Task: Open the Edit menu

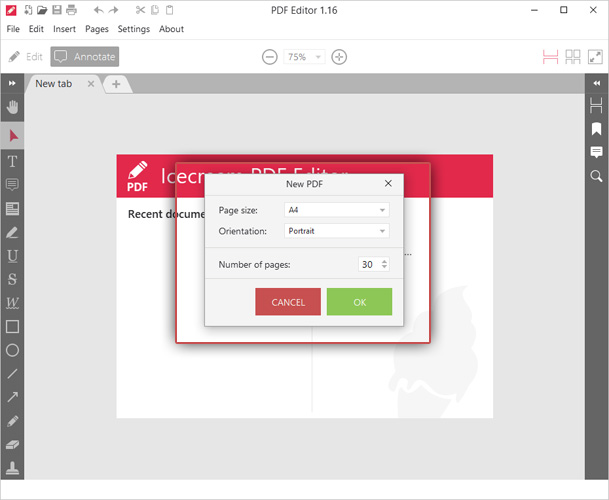Action: pyautogui.click(x=36, y=29)
